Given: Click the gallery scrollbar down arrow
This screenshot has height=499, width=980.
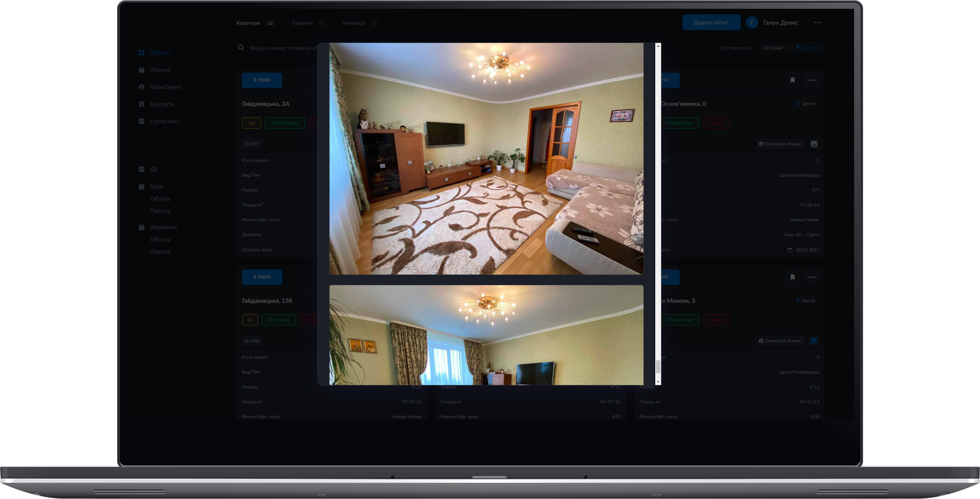Looking at the screenshot, I should (x=658, y=382).
